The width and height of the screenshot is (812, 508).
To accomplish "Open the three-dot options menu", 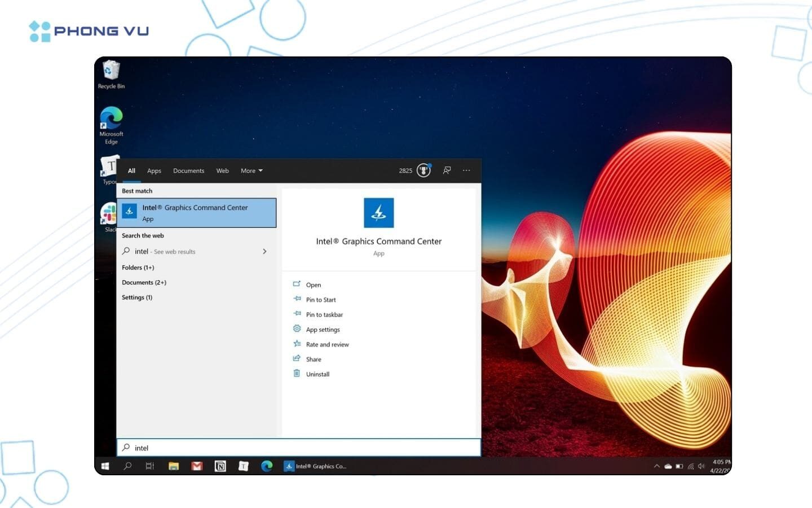I will pyautogui.click(x=466, y=170).
